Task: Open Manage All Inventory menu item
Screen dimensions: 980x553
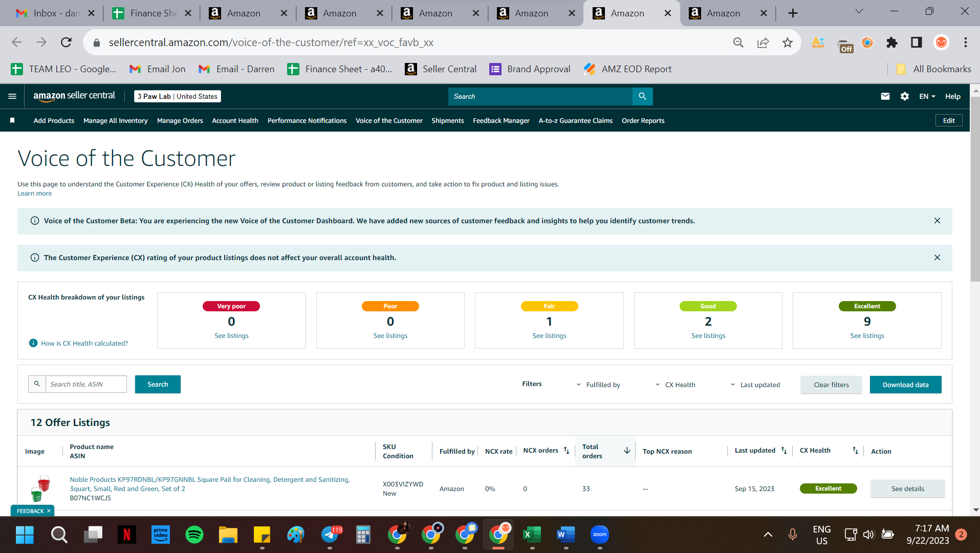Action: coord(116,120)
